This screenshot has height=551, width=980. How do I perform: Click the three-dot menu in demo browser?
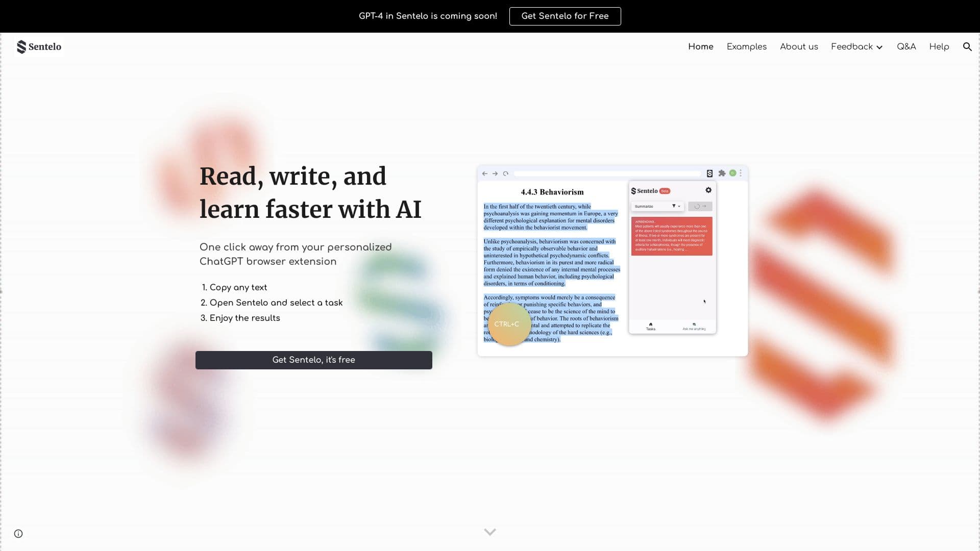pyautogui.click(x=741, y=173)
